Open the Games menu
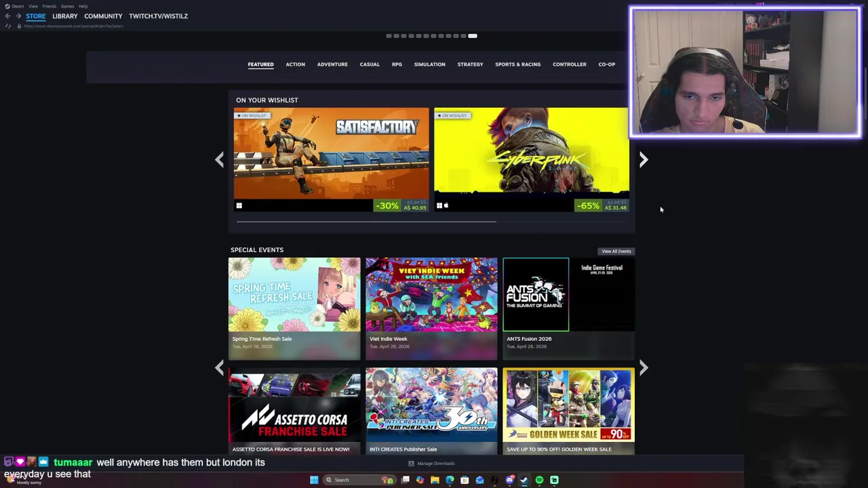The image size is (868, 488). click(67, 6)
